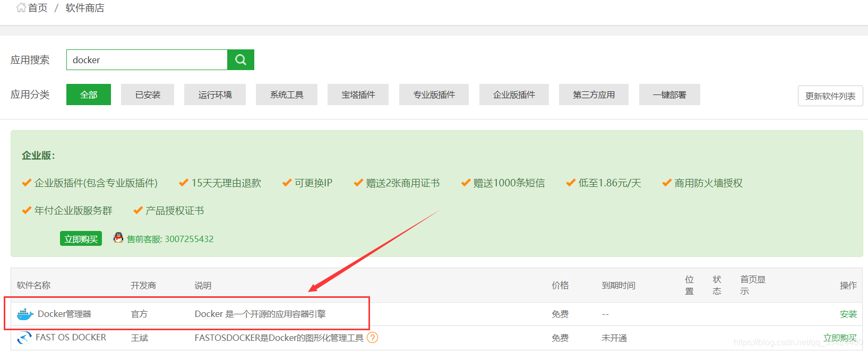
Task: Click the '赠送1000条短信' feature text
Action: click(509, 183)
